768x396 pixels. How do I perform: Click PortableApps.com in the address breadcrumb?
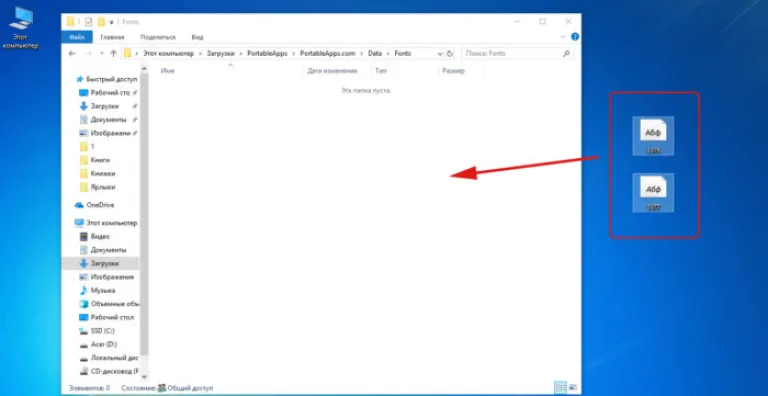[328, 53]
